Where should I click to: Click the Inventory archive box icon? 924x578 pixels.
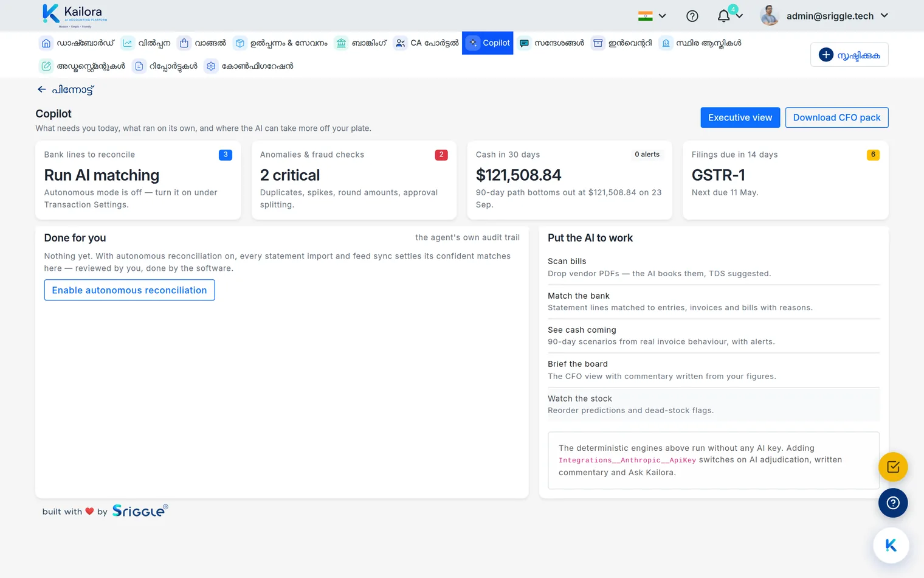pyautogui.click(x=598, y=43)
